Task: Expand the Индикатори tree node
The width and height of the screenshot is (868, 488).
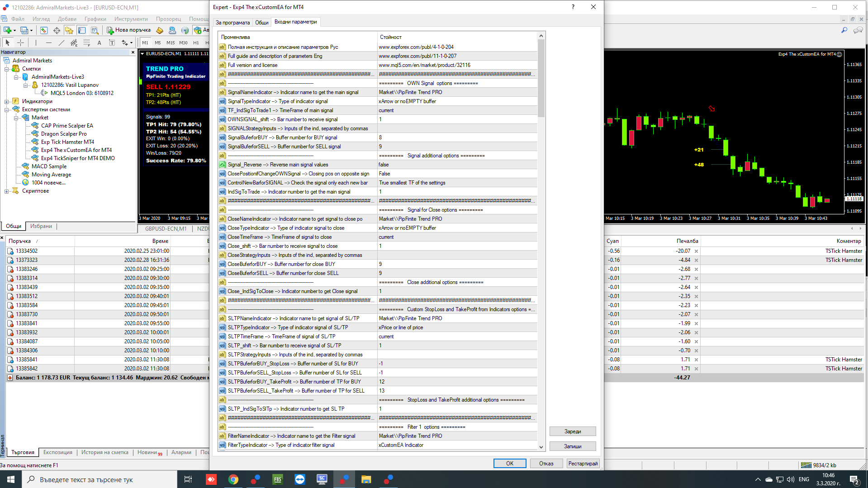Action: 7,101
